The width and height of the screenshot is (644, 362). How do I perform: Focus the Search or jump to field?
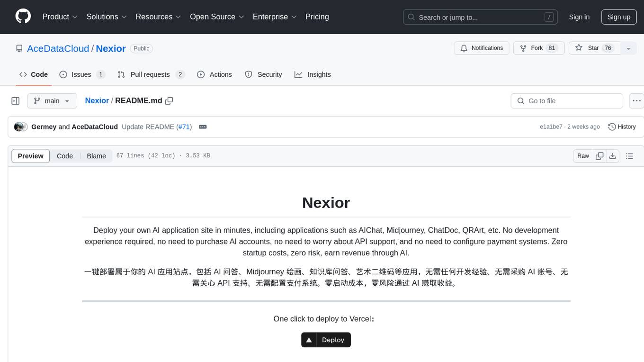480,17
